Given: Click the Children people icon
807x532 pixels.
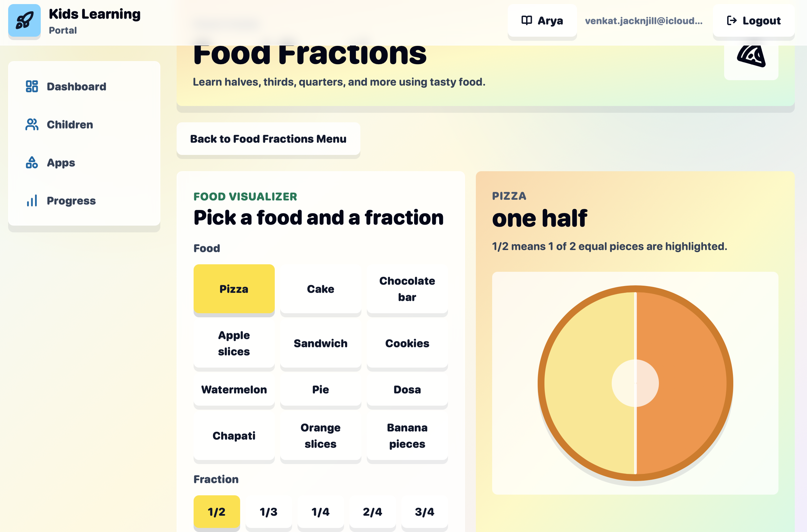Looking at the screenshot, I should pos(32,125).
